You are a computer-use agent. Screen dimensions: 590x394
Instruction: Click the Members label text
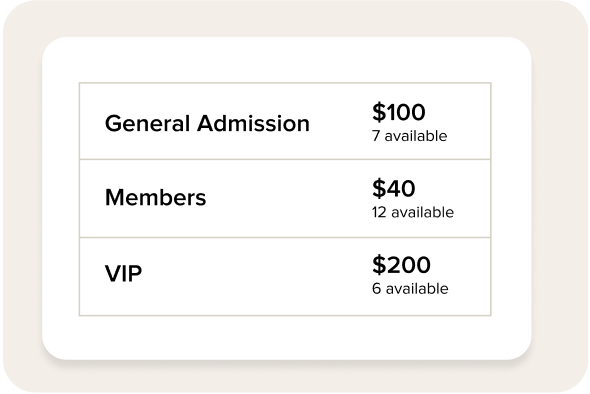pyautogui.click(x=155, y=197)
